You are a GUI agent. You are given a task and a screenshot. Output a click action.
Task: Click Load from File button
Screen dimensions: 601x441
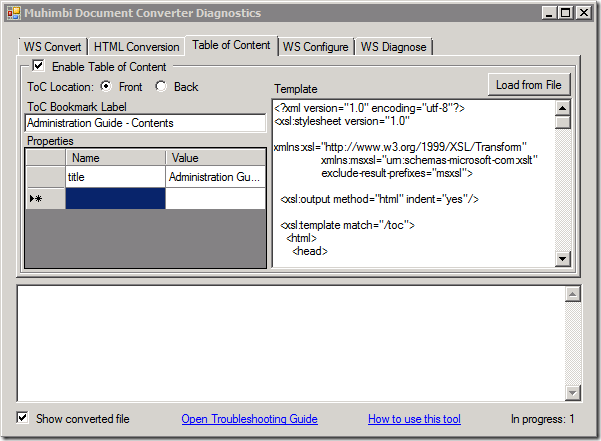tap(528, 85)
